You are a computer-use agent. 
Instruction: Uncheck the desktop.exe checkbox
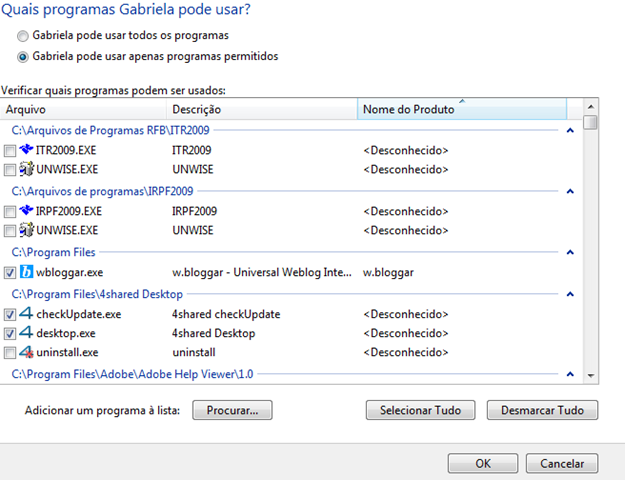point(10,334)
